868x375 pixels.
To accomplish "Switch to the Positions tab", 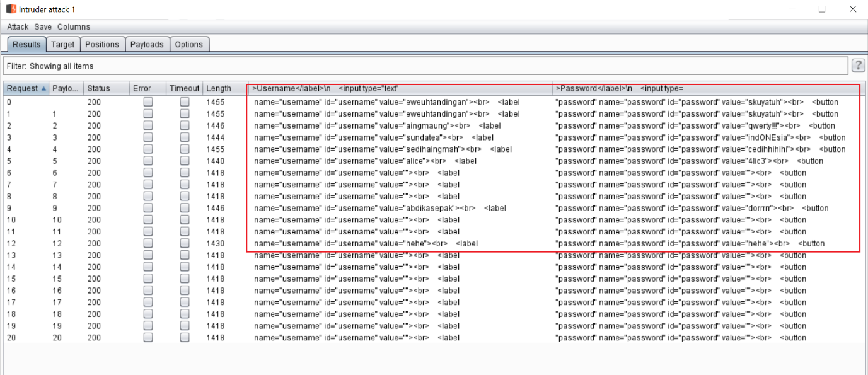I will click(102, 45).
